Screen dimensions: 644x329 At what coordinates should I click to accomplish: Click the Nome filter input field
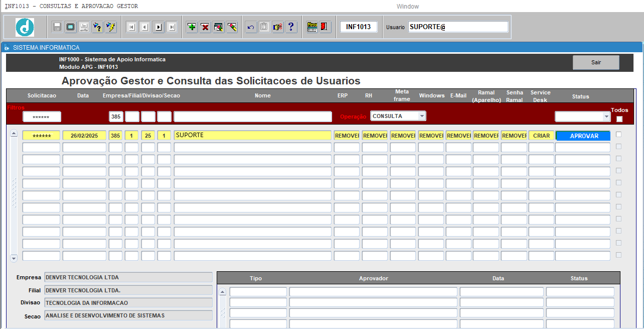click(253, 117)
